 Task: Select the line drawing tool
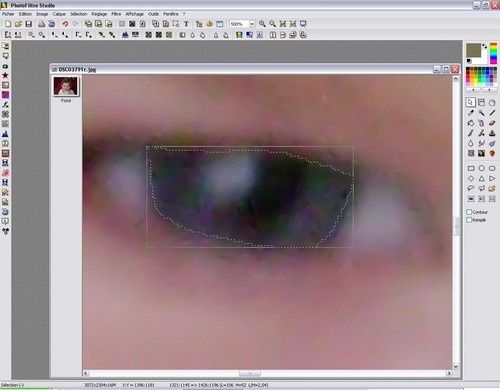(492, 113)
